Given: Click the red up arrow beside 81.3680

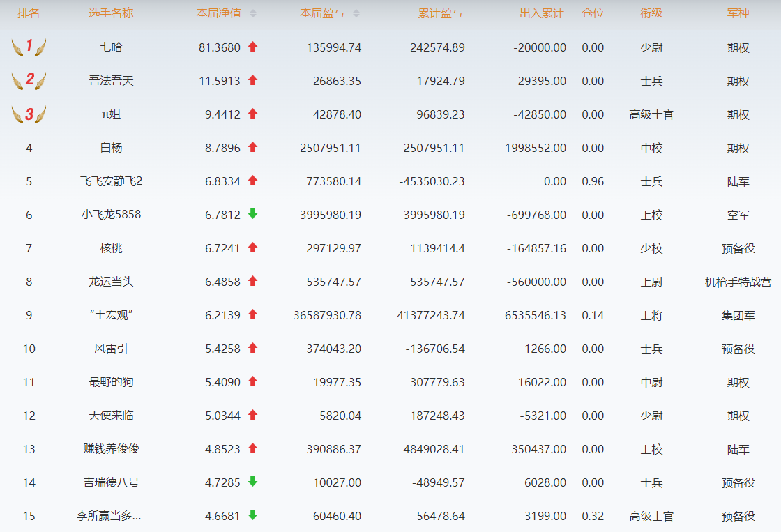Looking at the screenshot, I should pos(252,47).
